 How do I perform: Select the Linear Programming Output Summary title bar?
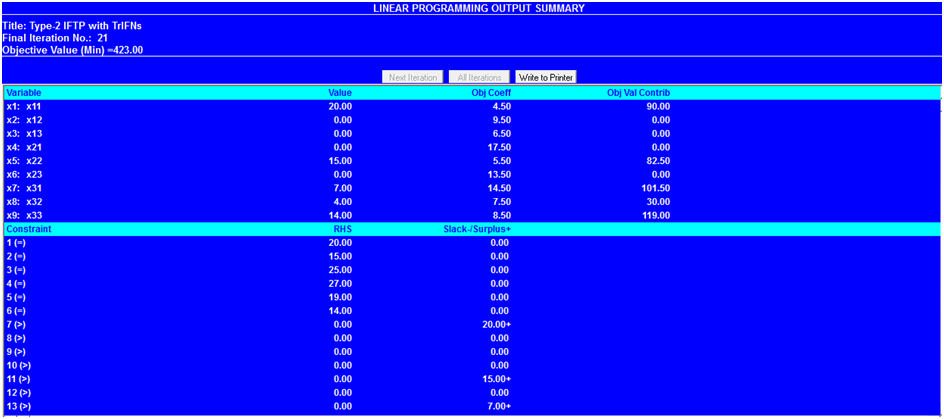tap(472, 8)
